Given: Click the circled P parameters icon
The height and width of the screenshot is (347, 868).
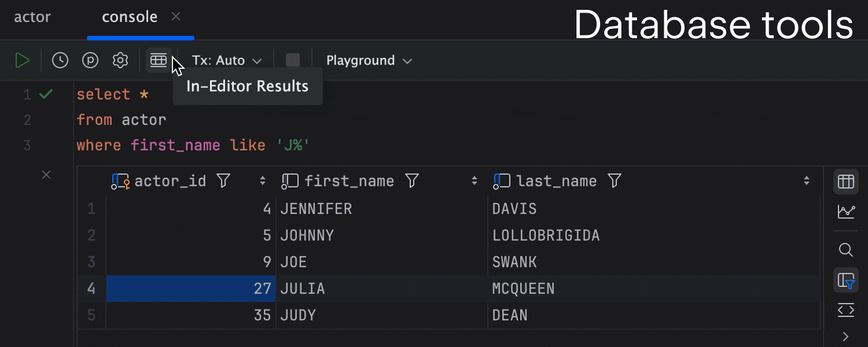Looking at the screenshot, I should pos(90,60).
